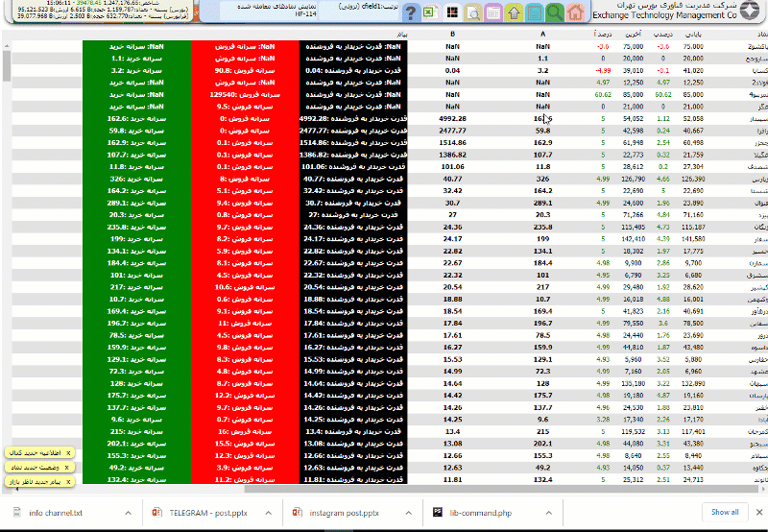Click the Tehran exchange company logo
The image size is (768, 532).
pos(750,11)
